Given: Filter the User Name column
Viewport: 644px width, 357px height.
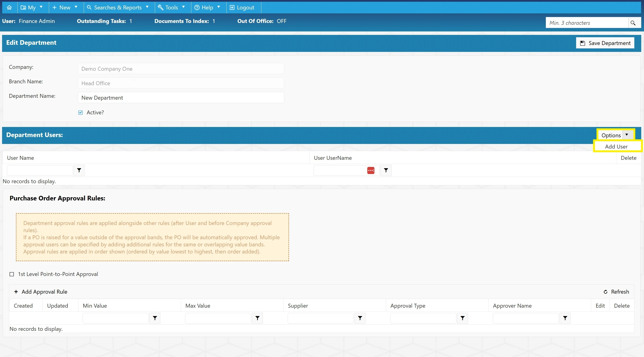Looking at the screenshot, I should coord(79,170).
